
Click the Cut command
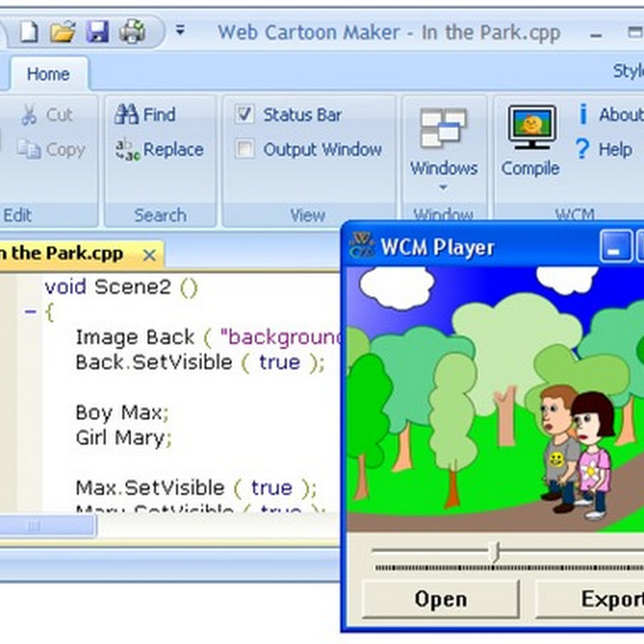pyautogui.click(x=47, y=114)
